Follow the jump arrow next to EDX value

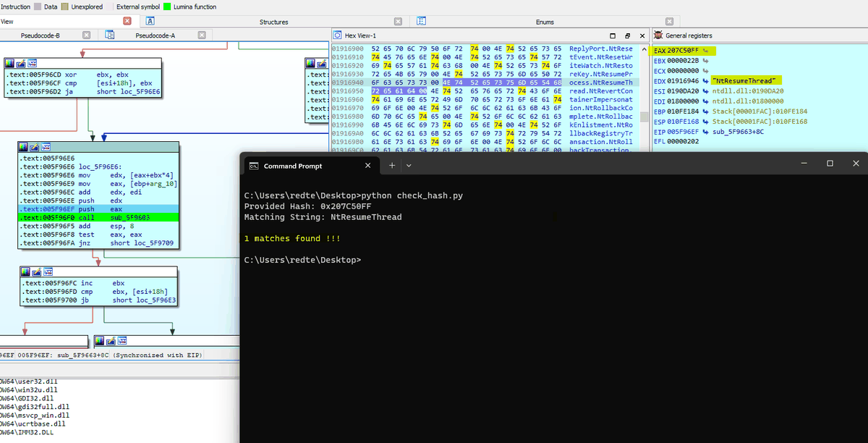[705, 81]
